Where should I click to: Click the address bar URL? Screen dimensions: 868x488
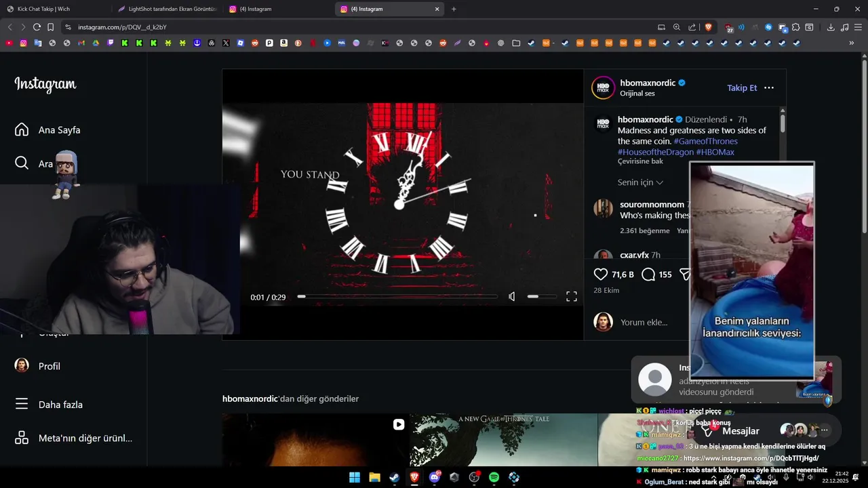tap(122, 27)
